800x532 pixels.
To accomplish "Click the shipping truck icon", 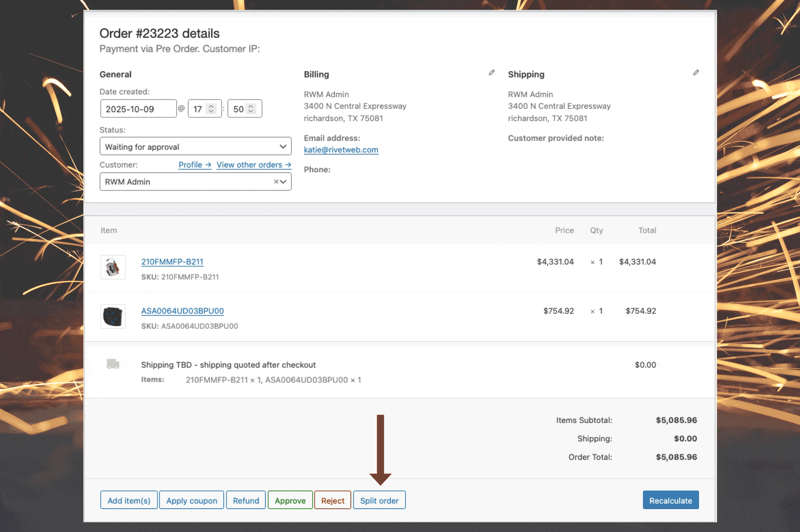I will (x=113, y=364).
